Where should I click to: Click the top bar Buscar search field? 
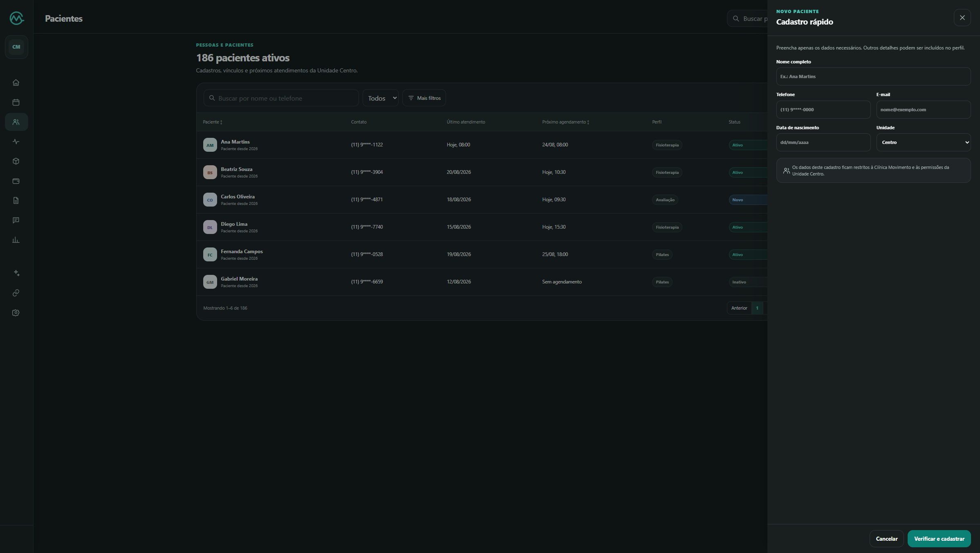(747, 18)
